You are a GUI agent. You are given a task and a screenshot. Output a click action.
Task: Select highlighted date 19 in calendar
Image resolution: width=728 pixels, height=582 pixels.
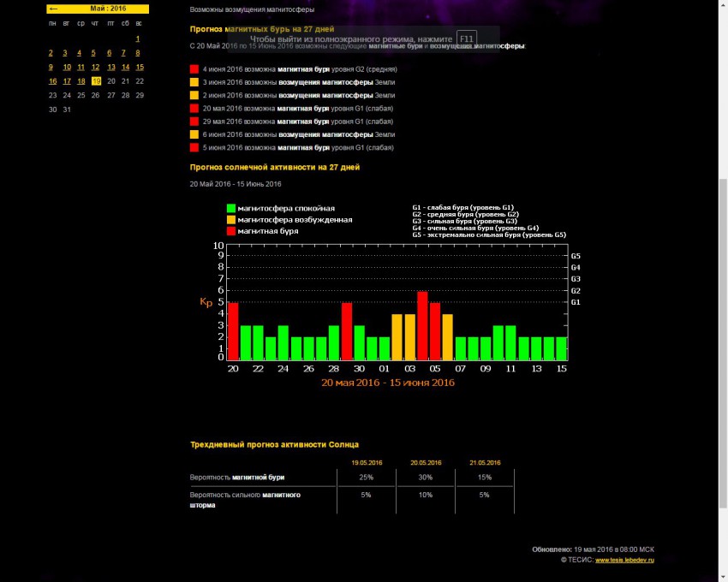pyautogui.click(x=96, y=81)
